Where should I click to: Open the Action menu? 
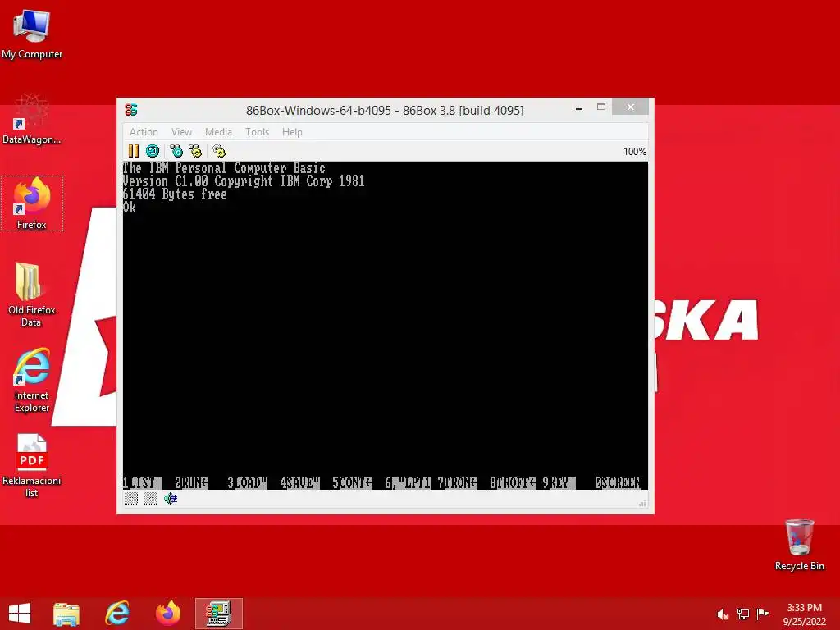tap(144, 132)
